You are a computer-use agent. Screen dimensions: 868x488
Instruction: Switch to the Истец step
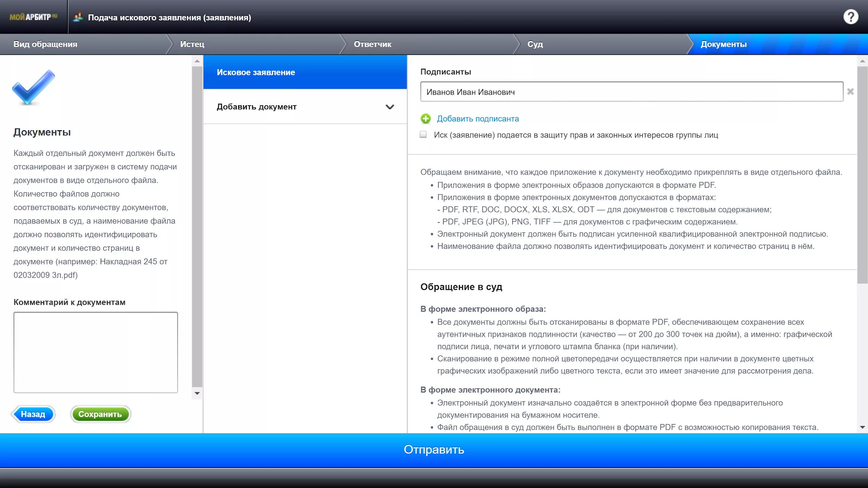pyautogui.click(x=192, y=44)
